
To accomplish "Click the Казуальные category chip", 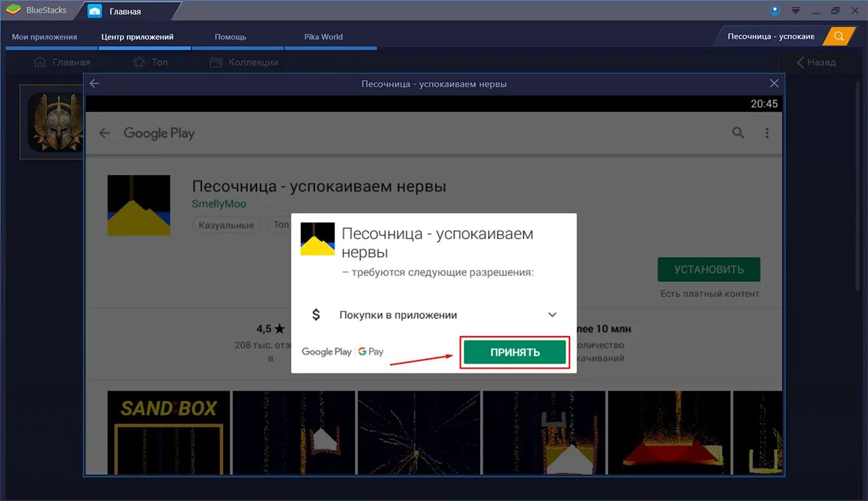I will 227,225.
